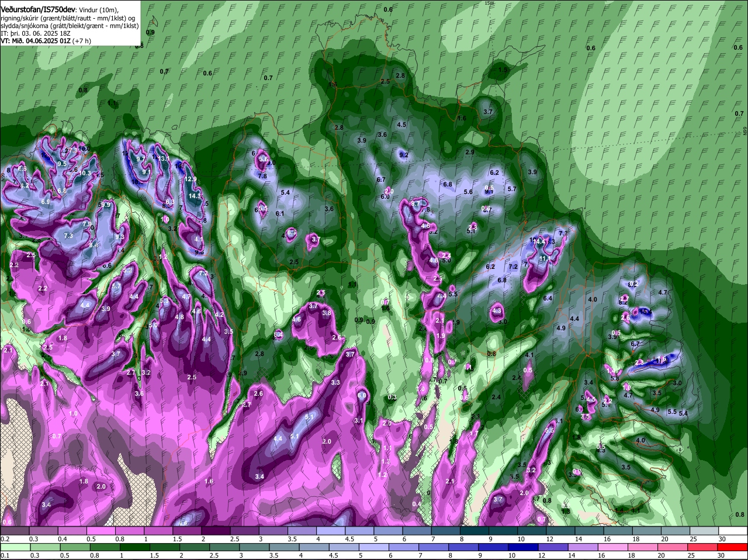Click the 13.1 precipitation value on the map

pyautogui.click(x=164, y=158)
